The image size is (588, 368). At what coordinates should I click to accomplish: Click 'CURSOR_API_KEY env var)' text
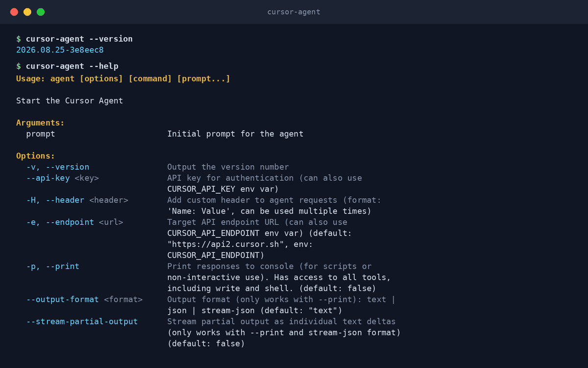pyautogui.click(x=223, y=189)
